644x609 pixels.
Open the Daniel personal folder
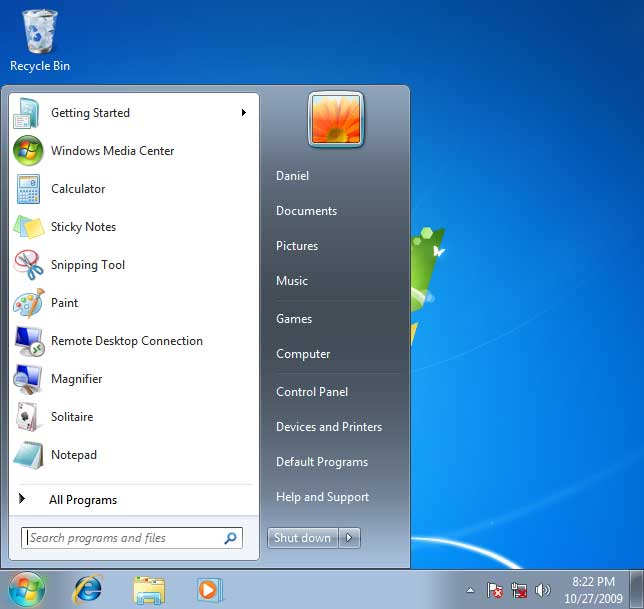292,176
